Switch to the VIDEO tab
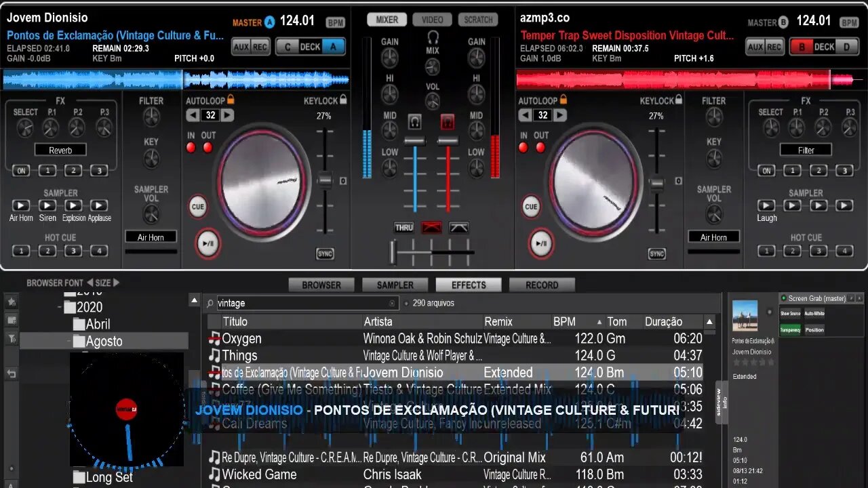The image size is (868, 488). [433, 20]
